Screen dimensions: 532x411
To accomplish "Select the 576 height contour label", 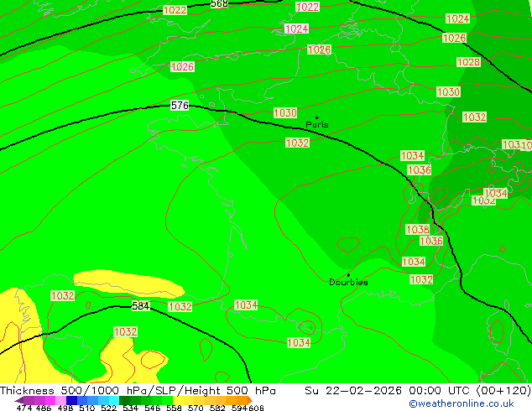I will point(180,106).
